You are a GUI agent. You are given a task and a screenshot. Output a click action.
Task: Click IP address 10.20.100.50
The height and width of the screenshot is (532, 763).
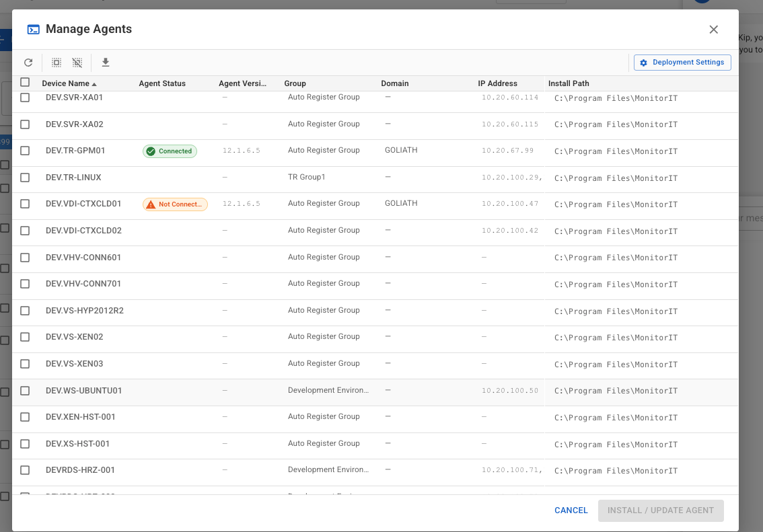pos(510,391)
